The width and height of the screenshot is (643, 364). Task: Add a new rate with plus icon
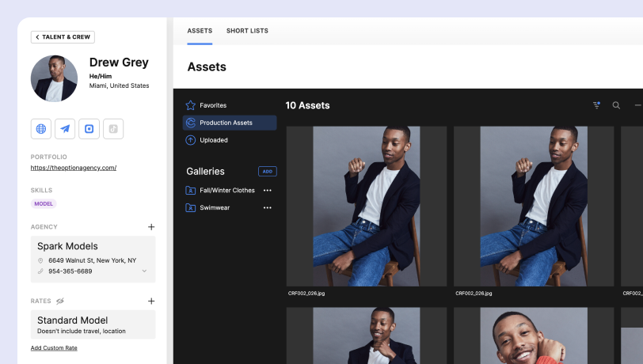[151, 301]
